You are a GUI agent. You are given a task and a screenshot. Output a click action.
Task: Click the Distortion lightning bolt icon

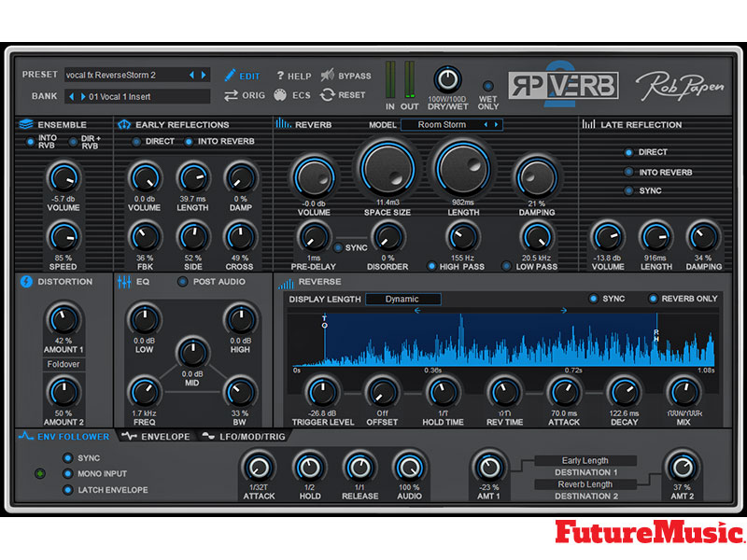click(26, 282)
